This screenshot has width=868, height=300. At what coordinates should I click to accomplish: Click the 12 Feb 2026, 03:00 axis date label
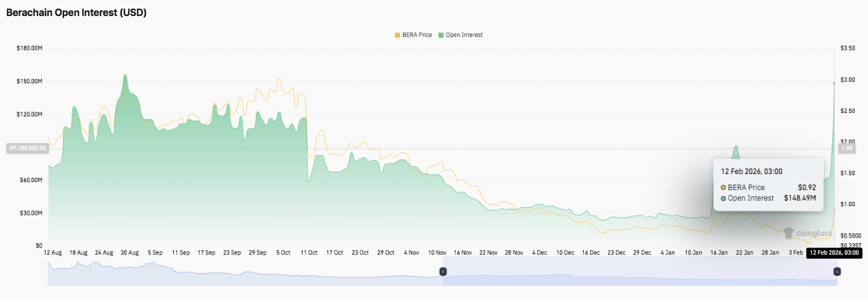[833, 252]
